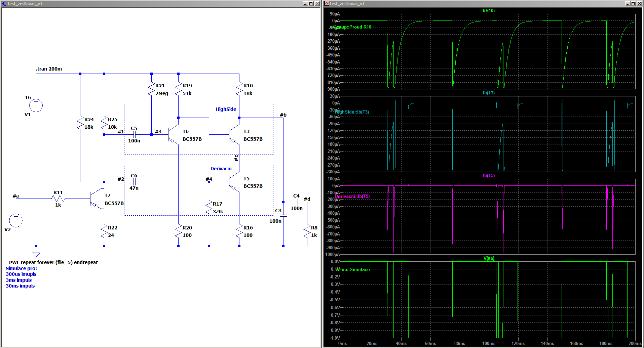Select capacitor C5 symbol
Image resolution: width=644 pixels, height=348 pixels.
[134, 135]
